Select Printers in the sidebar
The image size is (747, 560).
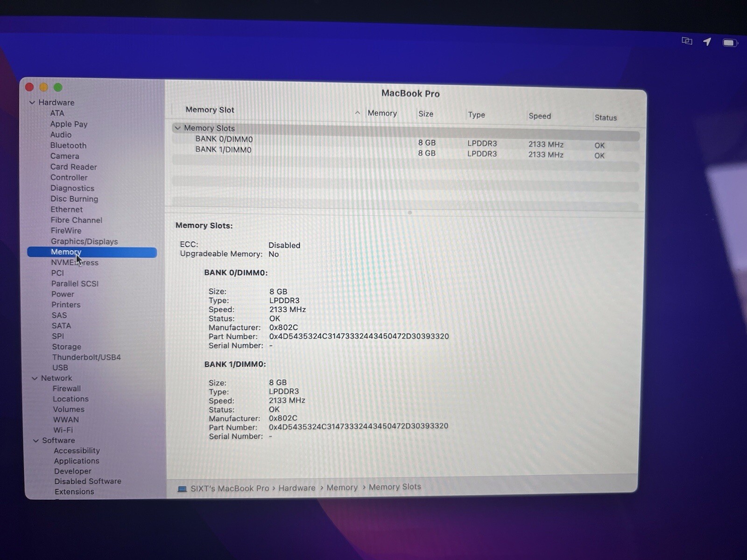66,305
